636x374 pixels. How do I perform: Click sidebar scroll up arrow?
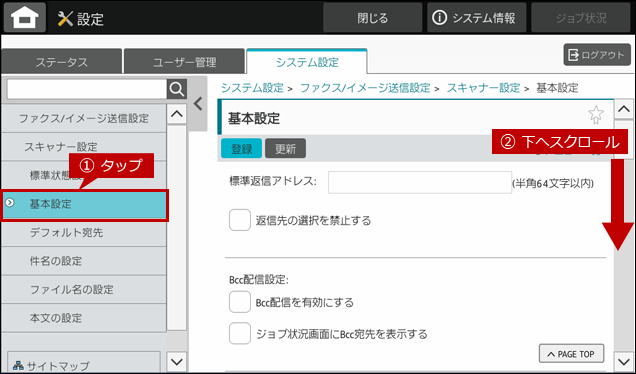[177, 114]
